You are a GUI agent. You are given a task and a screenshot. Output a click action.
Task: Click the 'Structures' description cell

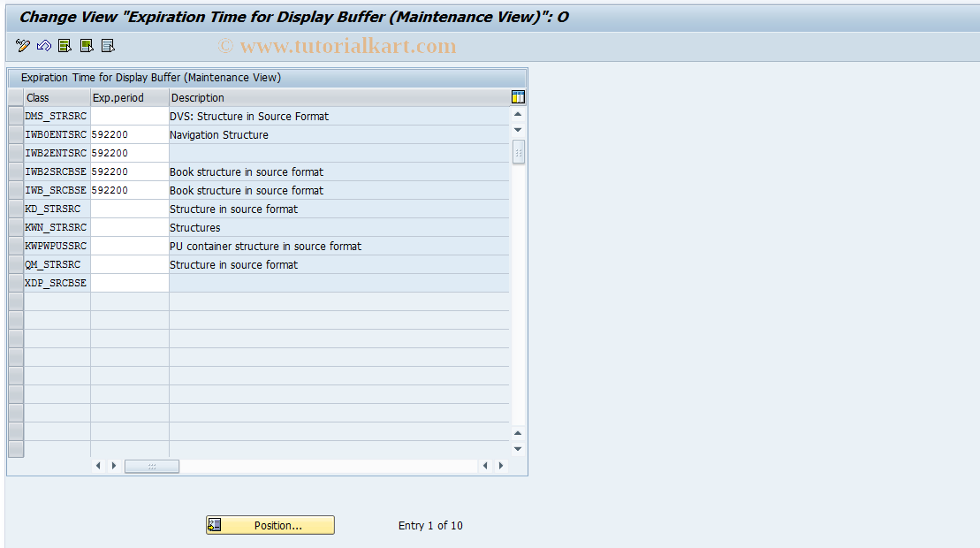point(339,227)
